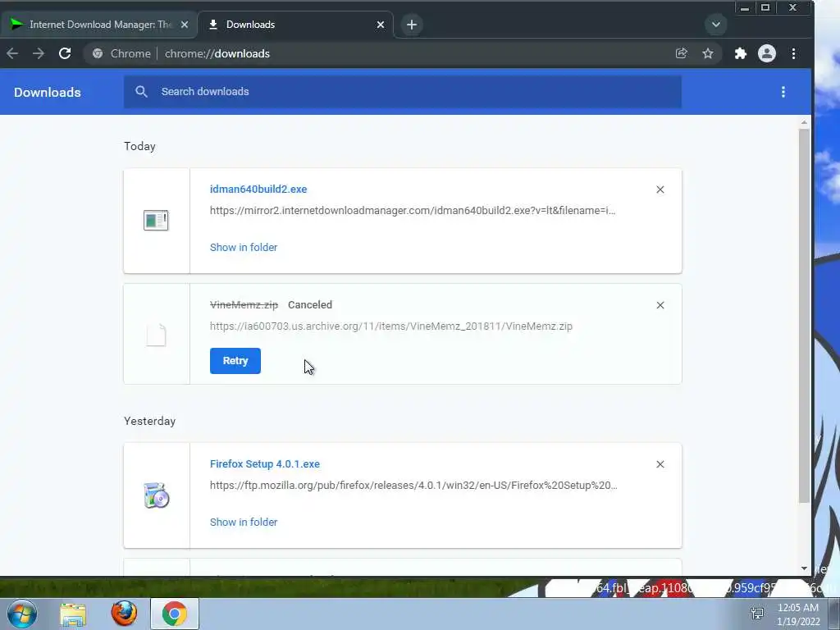The image size is (840, 630).
Task: Share this page via the address bar icon
Action: [x=682, y=53]
